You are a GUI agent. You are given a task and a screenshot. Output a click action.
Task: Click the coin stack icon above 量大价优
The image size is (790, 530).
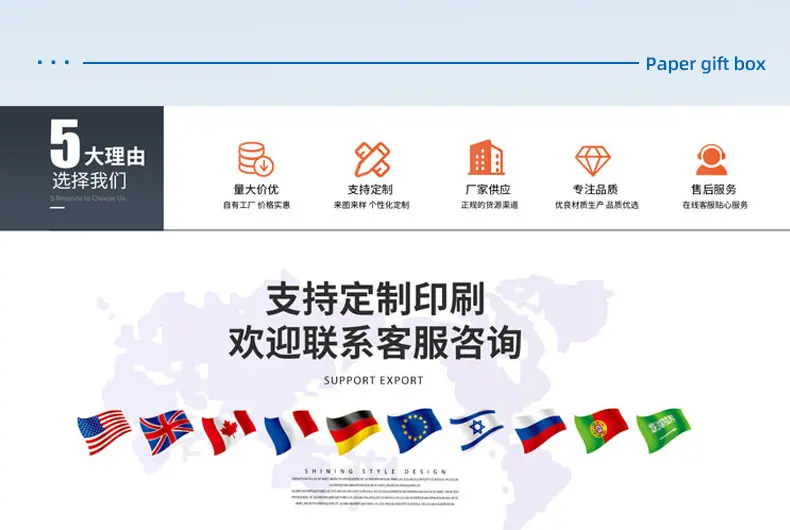pyautogui.click(x=256, y=159)
